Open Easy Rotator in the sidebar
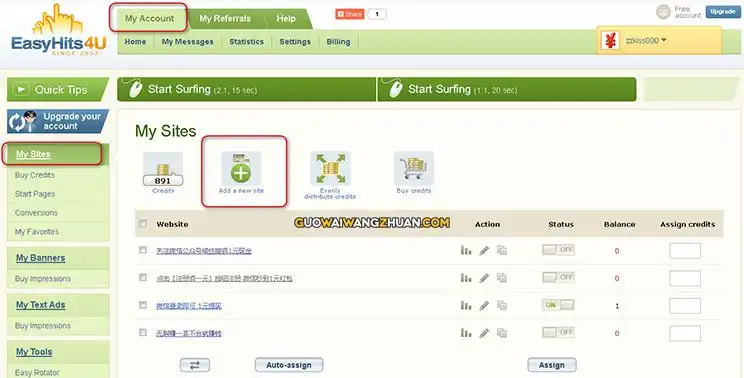Screen dimensions: 744x378 (37, 373)
